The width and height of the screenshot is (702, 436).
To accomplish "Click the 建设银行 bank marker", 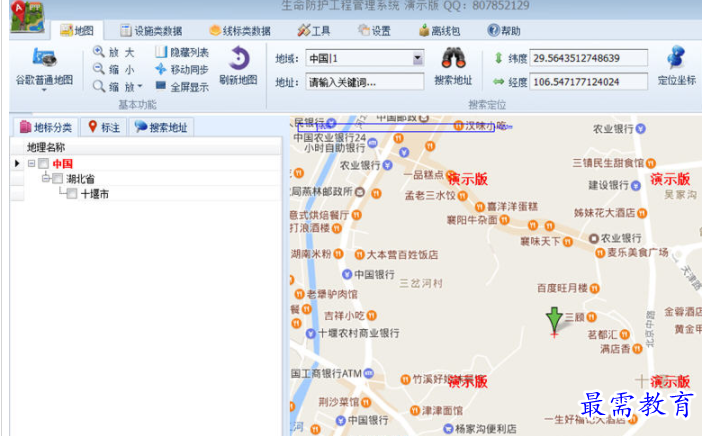I will 636,185.
